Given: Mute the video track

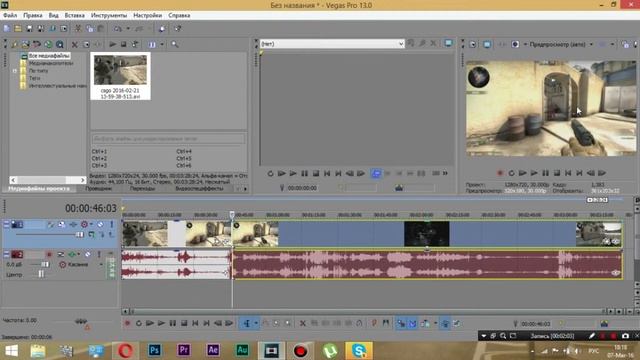Looking at the screenshot, I should coord(100,224).
